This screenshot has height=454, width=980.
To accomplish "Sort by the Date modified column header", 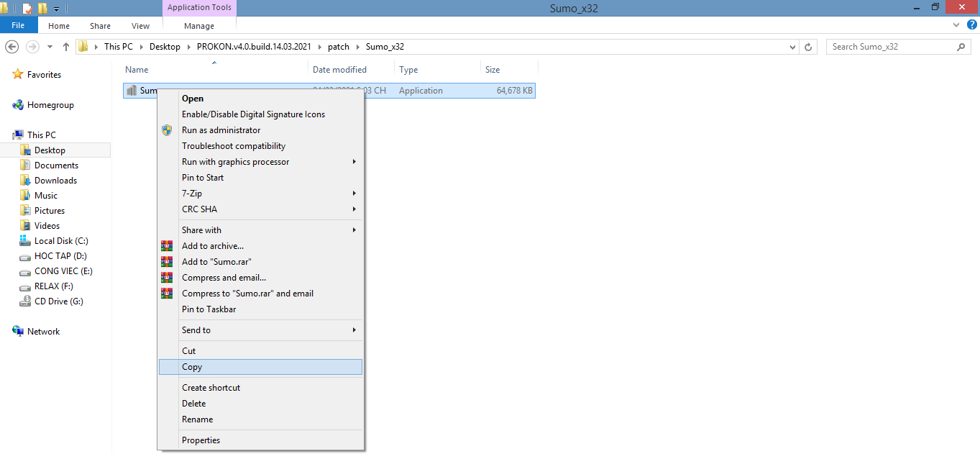I will (339, 70).
